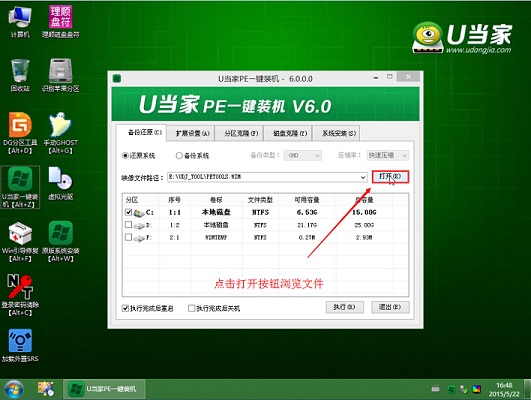Select the 备份系统 radio button
Image resolution: width=531 pixels, height=400 pixels.
click(179, 156)
